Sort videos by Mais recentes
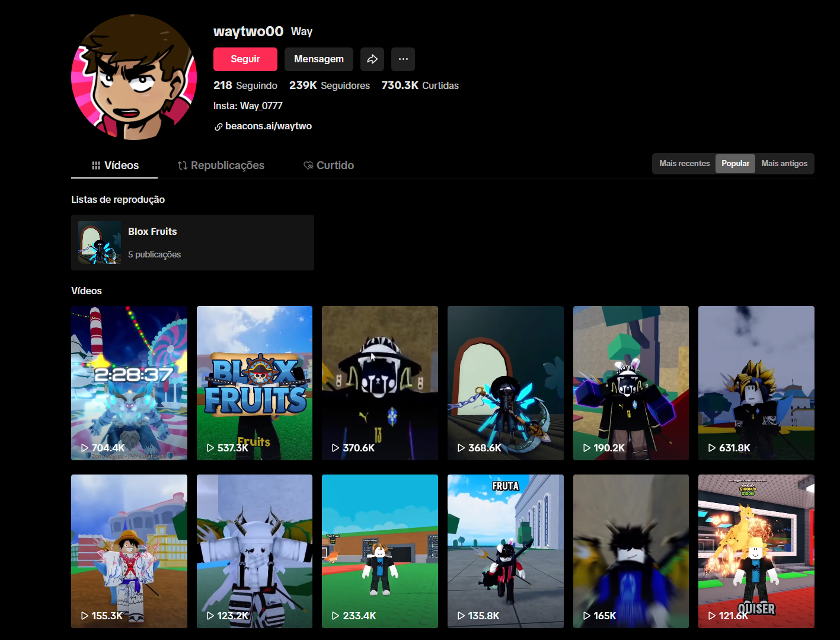This screenshot has width=840, height=640. pos(685,164)
